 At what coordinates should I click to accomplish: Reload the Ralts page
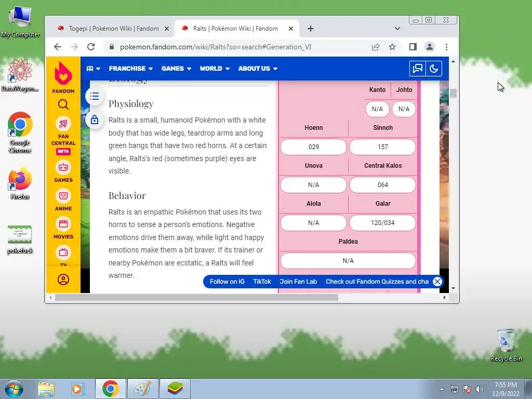90,47
